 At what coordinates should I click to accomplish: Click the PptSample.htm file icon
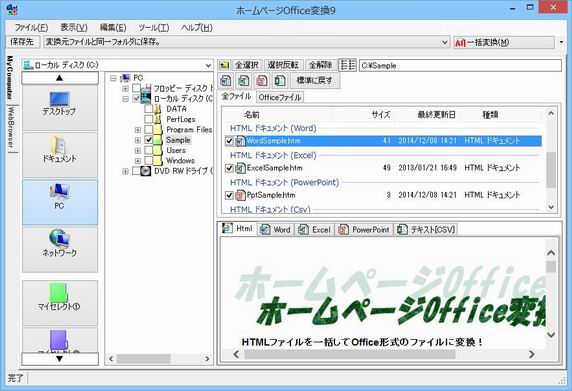click(240, 195)
